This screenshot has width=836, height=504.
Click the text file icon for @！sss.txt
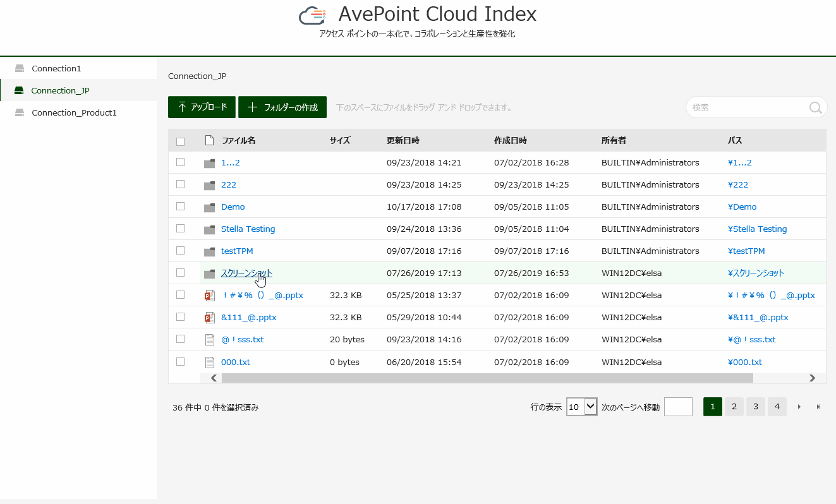(x=210, y=340)
